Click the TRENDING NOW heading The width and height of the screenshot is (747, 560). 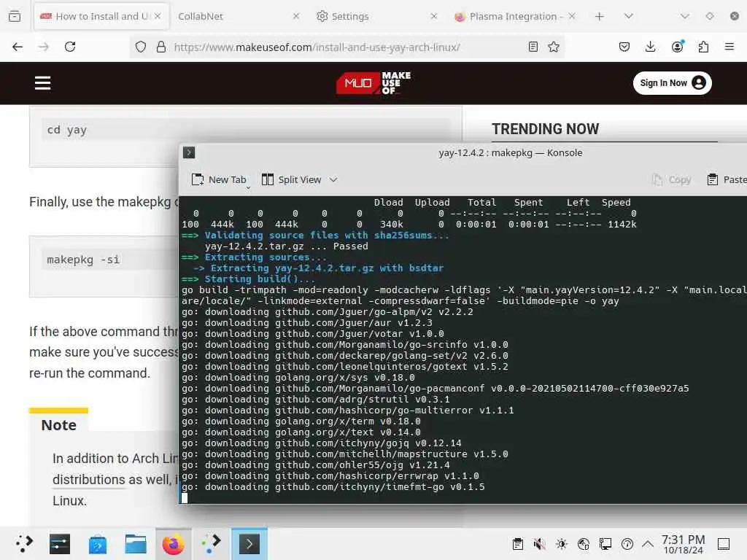point(545,129)
